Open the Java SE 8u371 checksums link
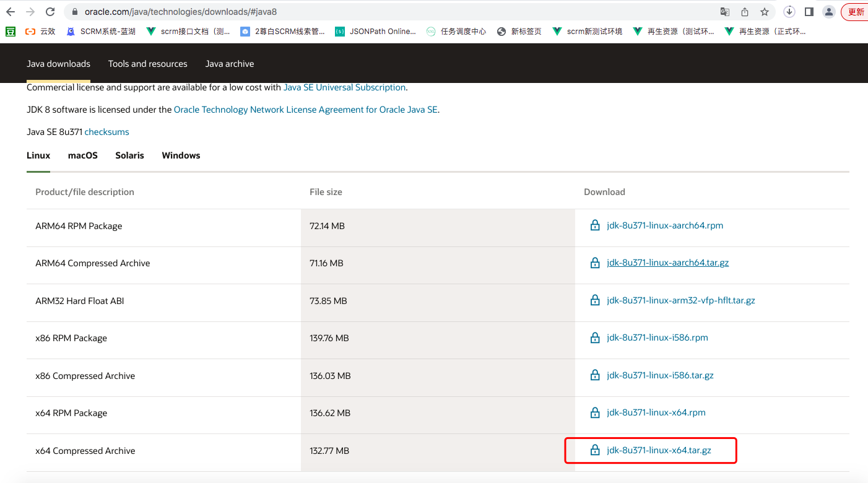The height and width of the screenshot is (483, 868). tap(106, 132)
